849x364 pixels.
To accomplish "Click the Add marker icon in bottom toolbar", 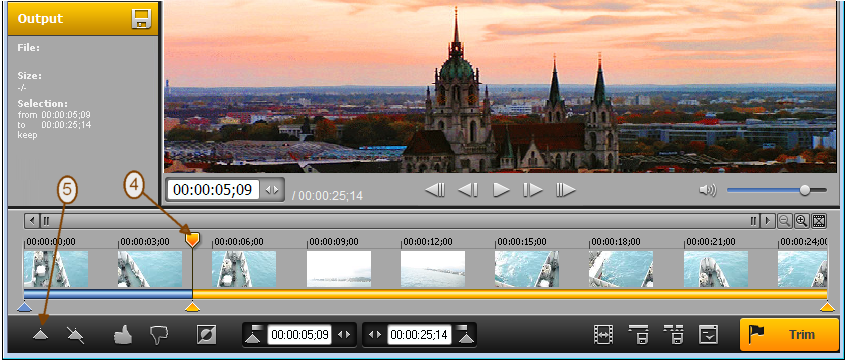I will (41, 335).
